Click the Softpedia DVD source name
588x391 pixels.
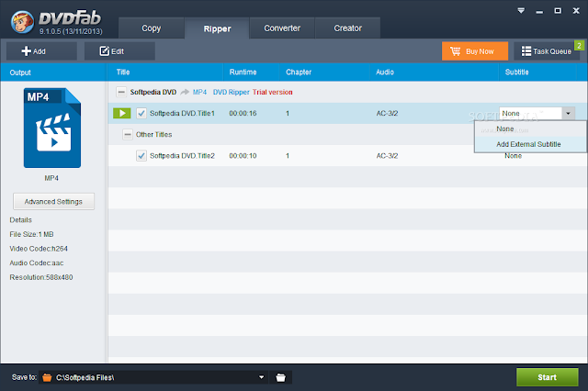[x=153, y=92]
